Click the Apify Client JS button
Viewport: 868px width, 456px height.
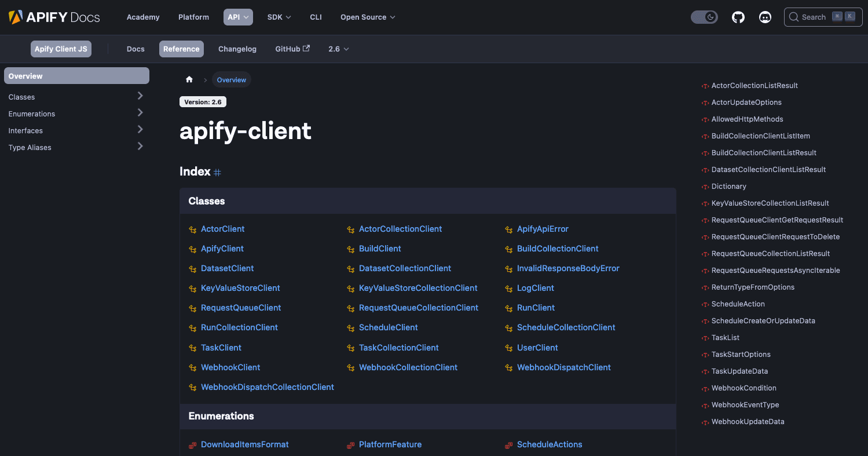[61, 49]
